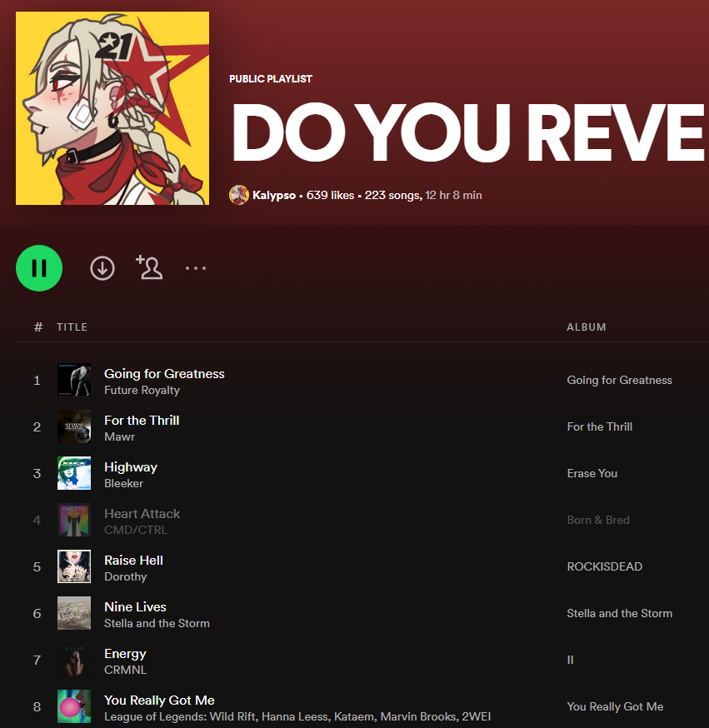Select the You Really Got Me track title

click(x=159, y=701)
